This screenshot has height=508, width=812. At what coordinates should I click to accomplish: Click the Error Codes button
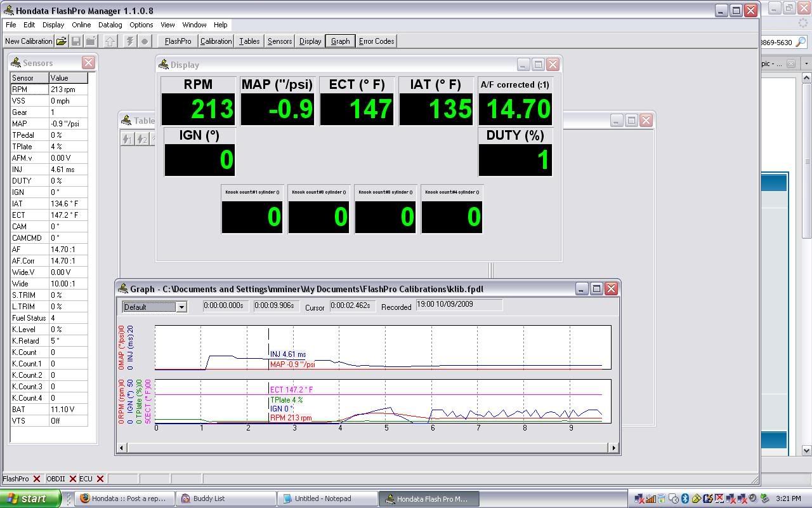coord(376,41)
